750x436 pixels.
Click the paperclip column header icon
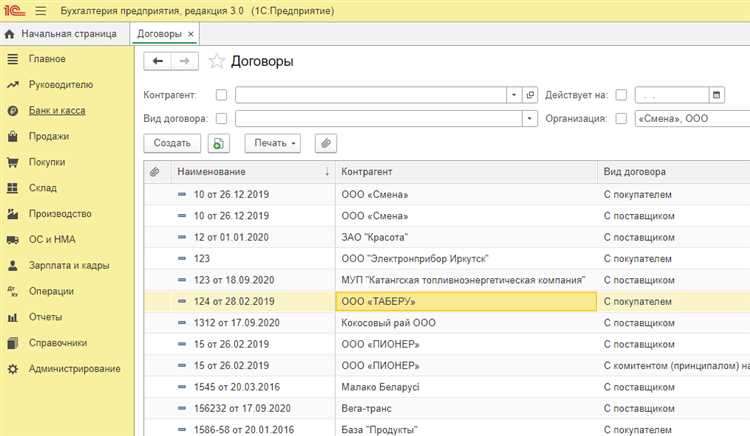(154, 172)
